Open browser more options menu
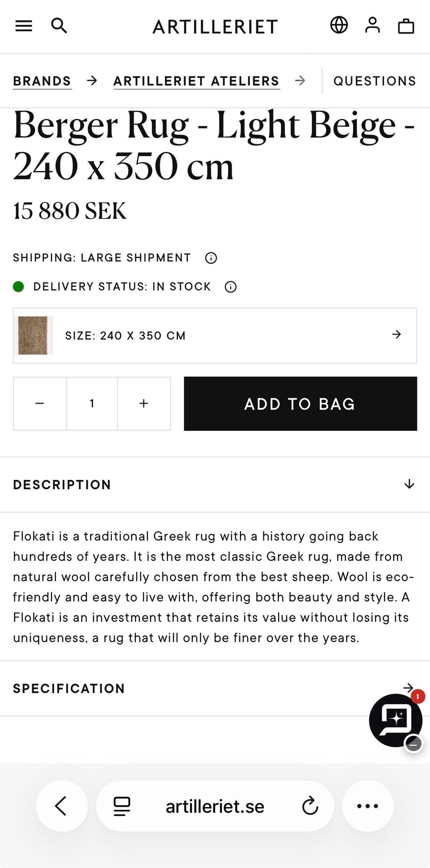The width and height of the screenshot is (430, 868). coord(368,806)
